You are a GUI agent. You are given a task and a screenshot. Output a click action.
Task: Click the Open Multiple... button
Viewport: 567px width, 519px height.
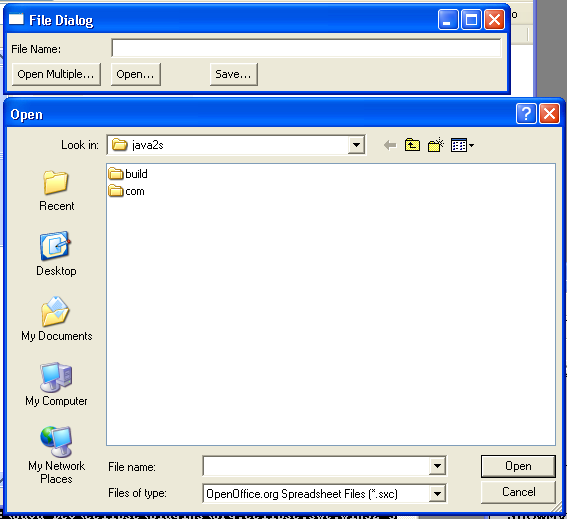(x=56, y=74)
